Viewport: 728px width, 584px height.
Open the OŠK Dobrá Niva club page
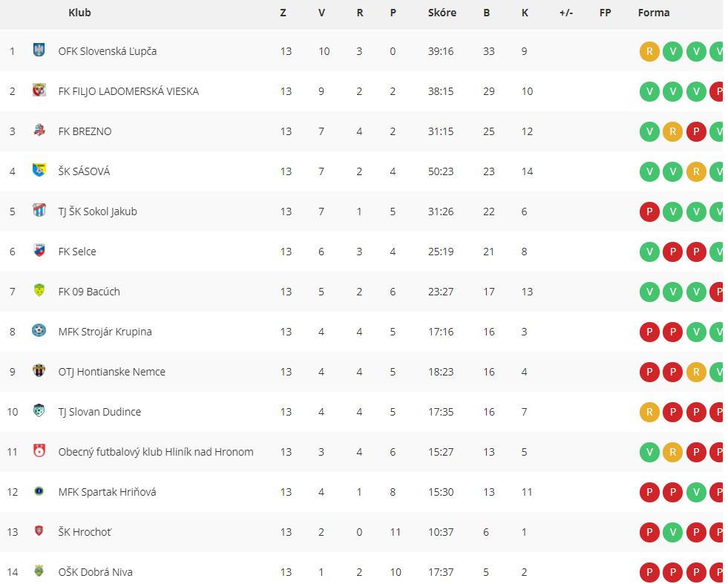pyautogui.click(x=95, y=572)
